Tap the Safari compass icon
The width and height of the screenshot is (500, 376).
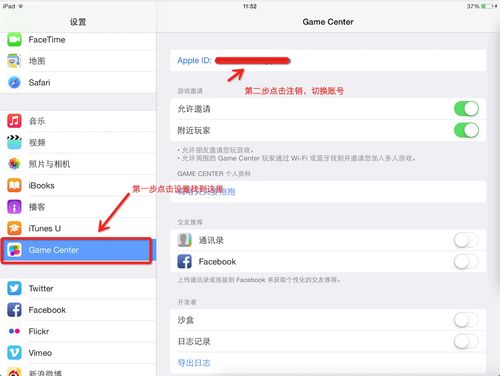(14, 82)
